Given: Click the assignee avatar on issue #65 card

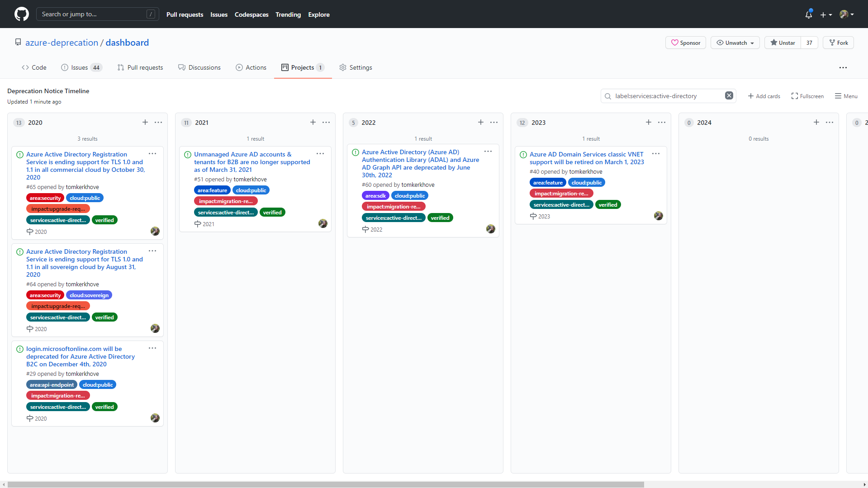Looking at the screenshot, I should (x=155, y=231).
